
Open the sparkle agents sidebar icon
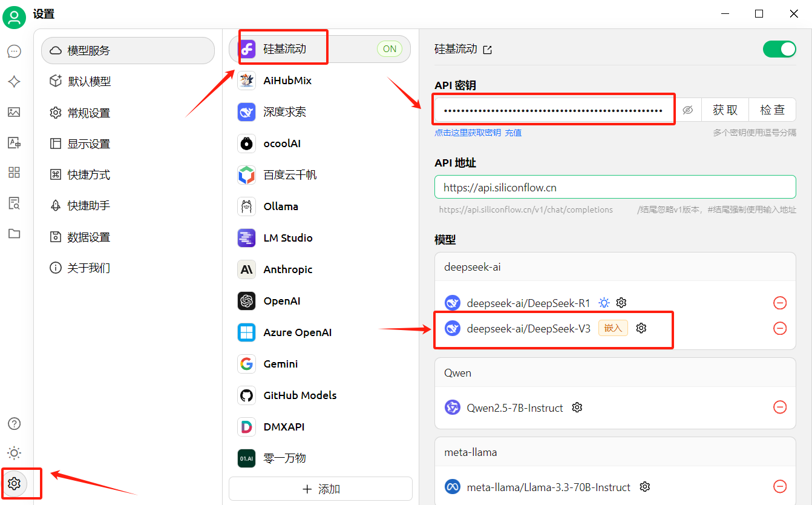point(14,82)
